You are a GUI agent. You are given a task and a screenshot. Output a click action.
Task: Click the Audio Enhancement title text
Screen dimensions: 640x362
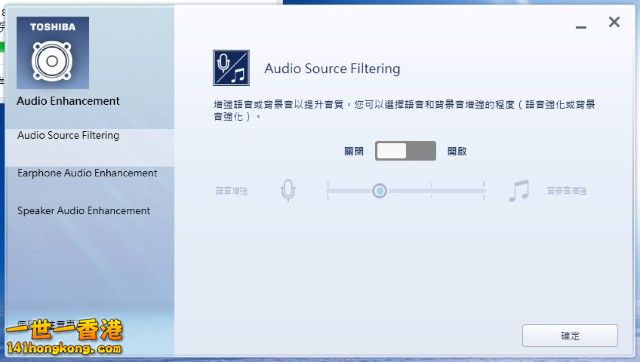click(x=68, y=101)
